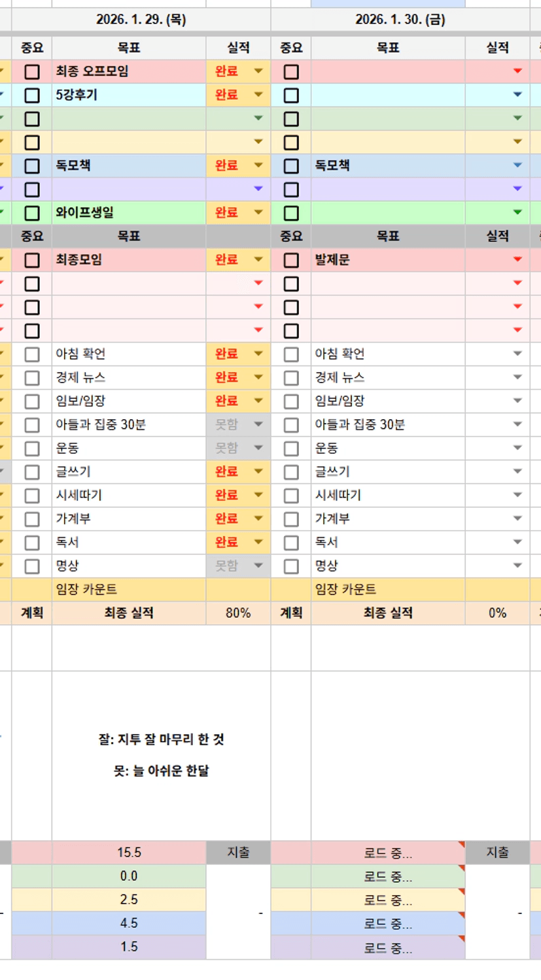Tick the checkbox beside 와이프생일
Image resolution: width=541 pixels, height=980 pixels.
pos(32,213)
